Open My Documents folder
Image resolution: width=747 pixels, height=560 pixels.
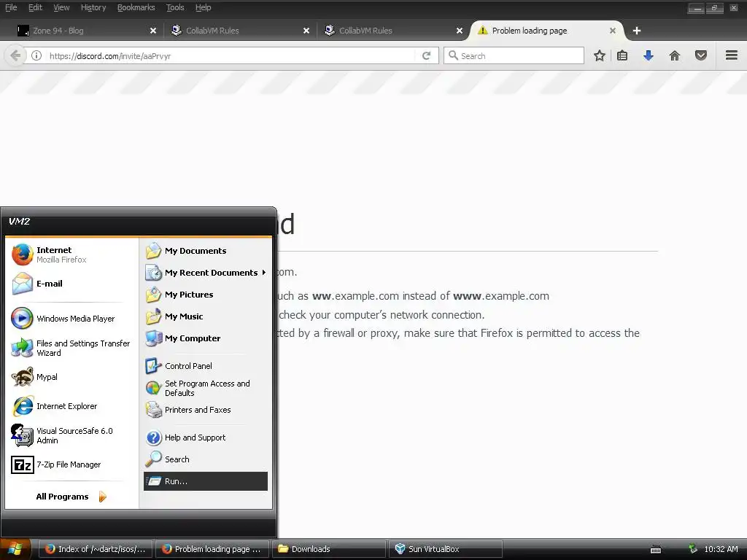tap(205, 251)
